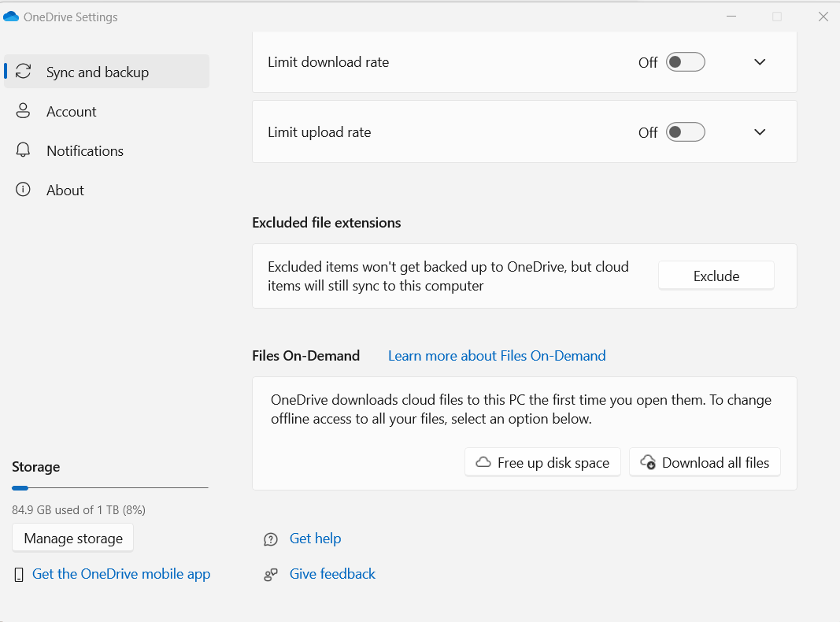This screenshot has width=840, height=622.
Task: Click the OneDrive cloud logo
Action: click(11, 16)
